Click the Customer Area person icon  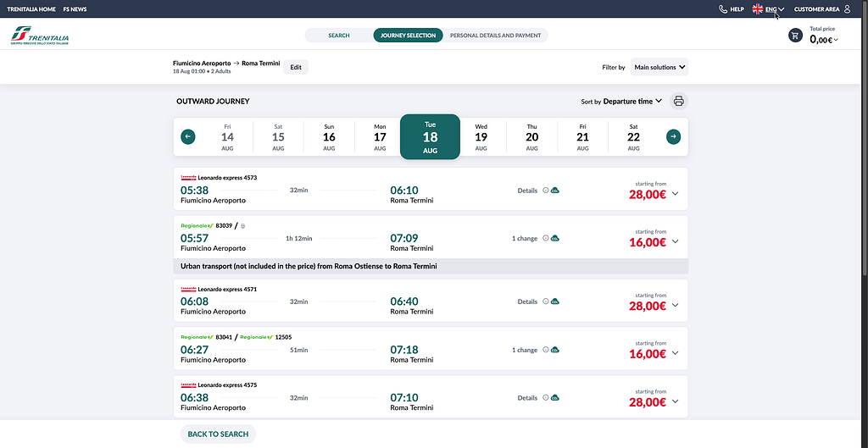(847, 8)
